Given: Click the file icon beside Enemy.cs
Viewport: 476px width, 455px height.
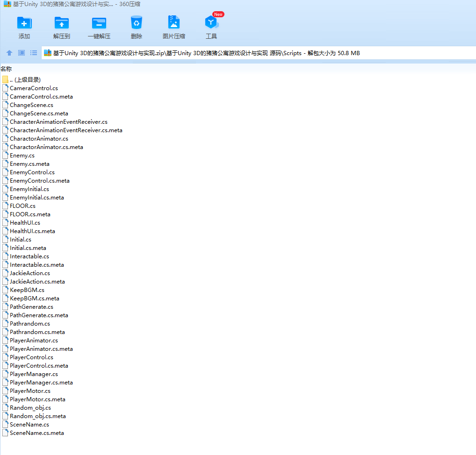Looking at the screenshot, I should coord(5,155).
